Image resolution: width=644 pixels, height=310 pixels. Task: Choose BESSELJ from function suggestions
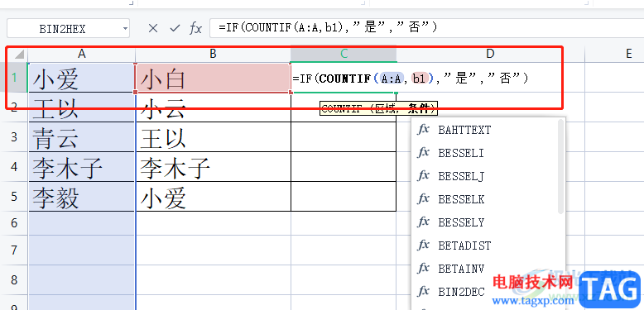pyautogui.click(x=485, y=176)
